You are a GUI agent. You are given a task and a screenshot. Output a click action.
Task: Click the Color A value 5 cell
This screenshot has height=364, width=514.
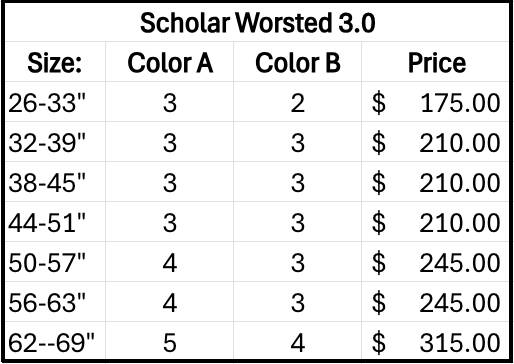[170, 341]
